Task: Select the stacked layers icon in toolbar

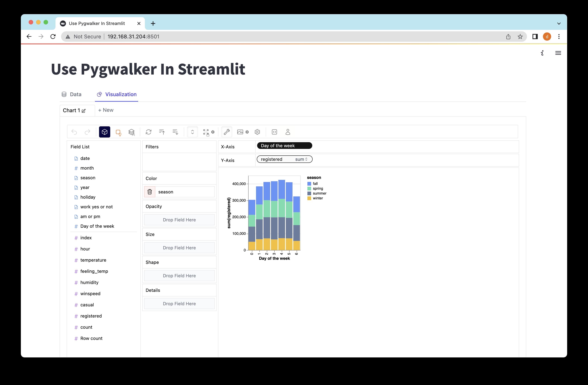Action: pos(132,132)
